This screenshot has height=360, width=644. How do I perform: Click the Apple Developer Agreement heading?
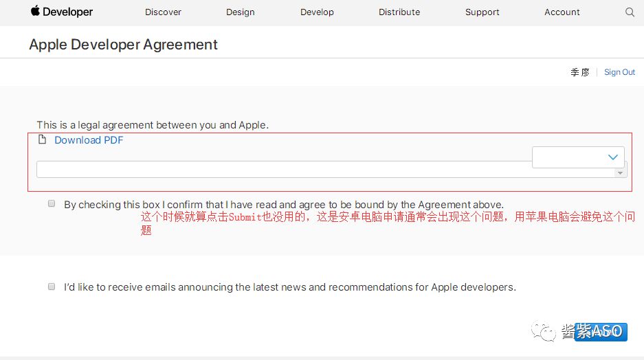(x=123, y=45)
